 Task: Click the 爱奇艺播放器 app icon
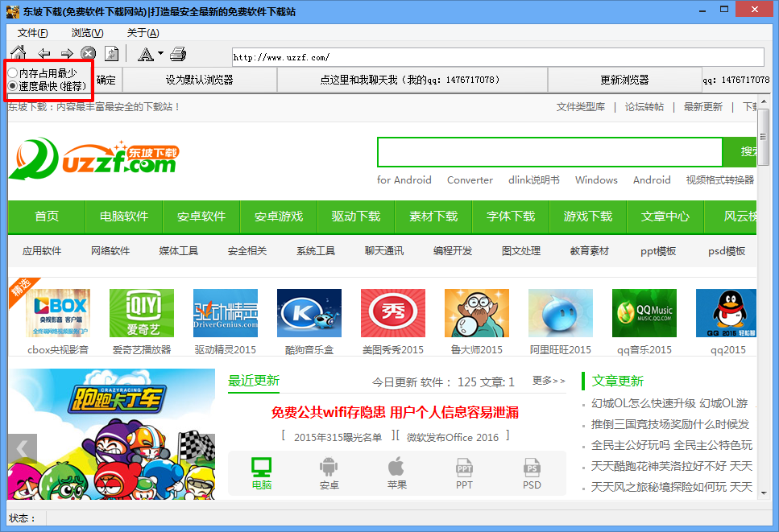tap(142, 313)
